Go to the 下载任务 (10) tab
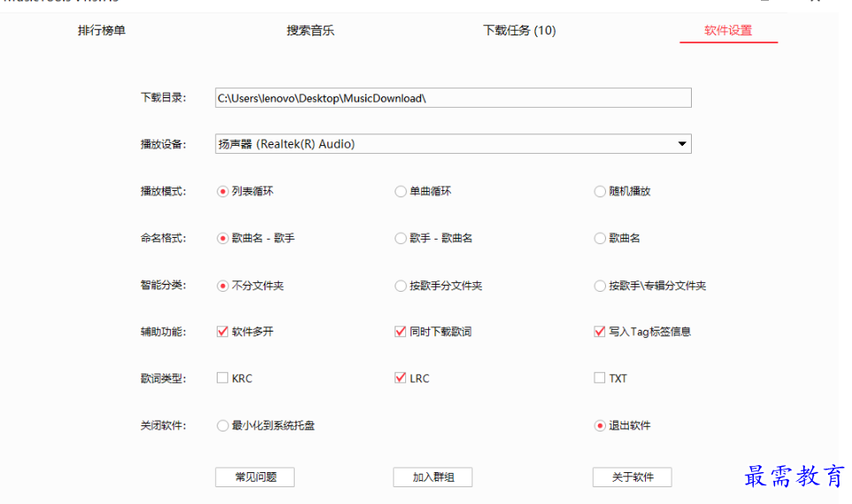The image size is (852, 504). point(519,30)
